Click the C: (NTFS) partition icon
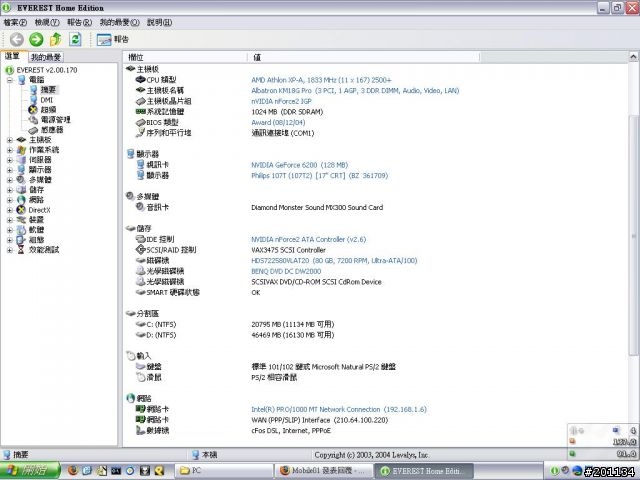This screenshot has height=480, width=640. tap(140, 324)
